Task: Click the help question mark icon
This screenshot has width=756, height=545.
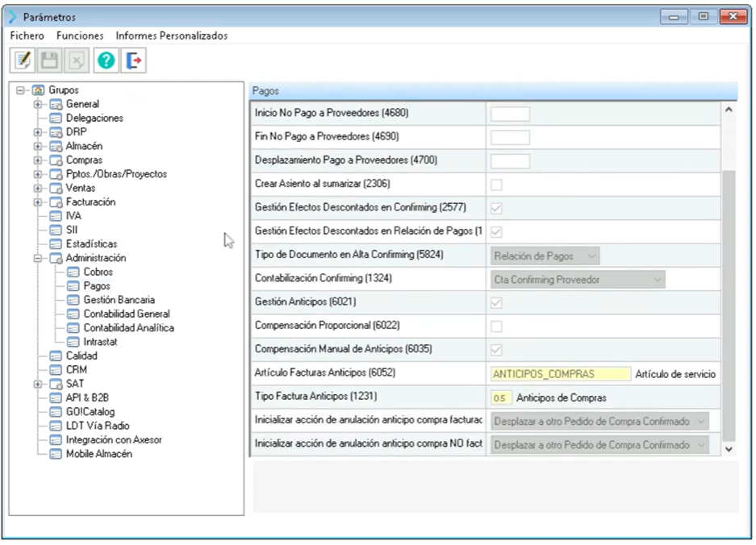Action: click(106, 60)
